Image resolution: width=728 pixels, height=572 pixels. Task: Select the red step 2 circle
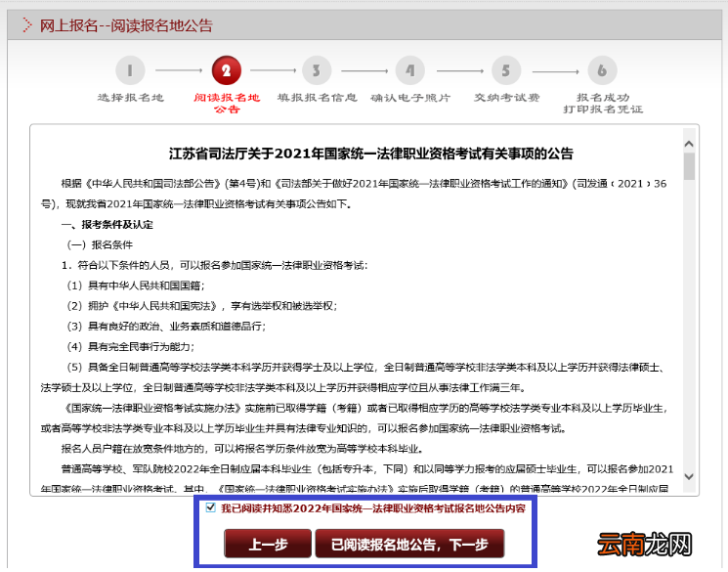227,70
